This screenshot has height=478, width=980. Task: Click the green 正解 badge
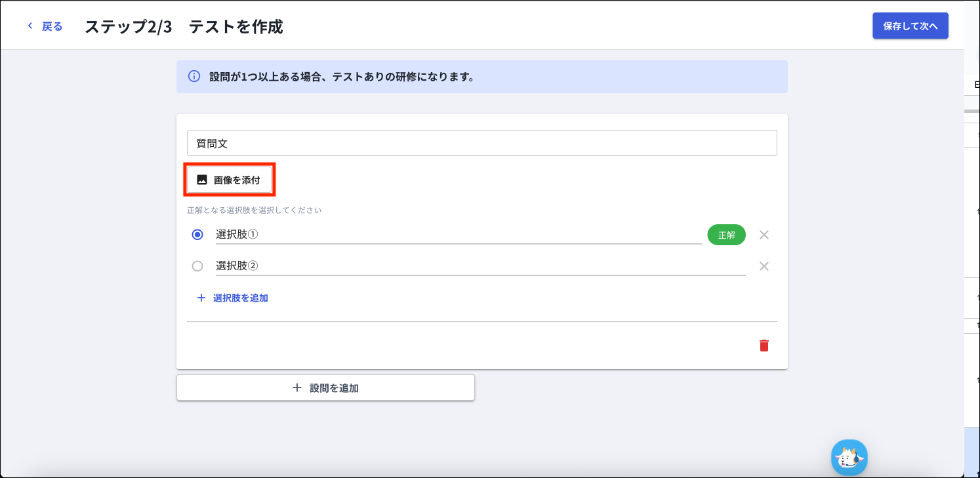(x=726, y=235)
